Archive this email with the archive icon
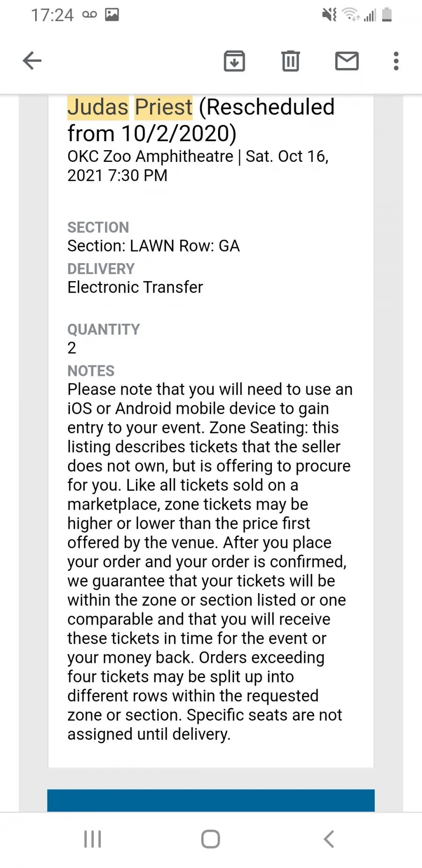Image resolution: width=422 pixels, height=868 pixels. click(x=234, y=61)
